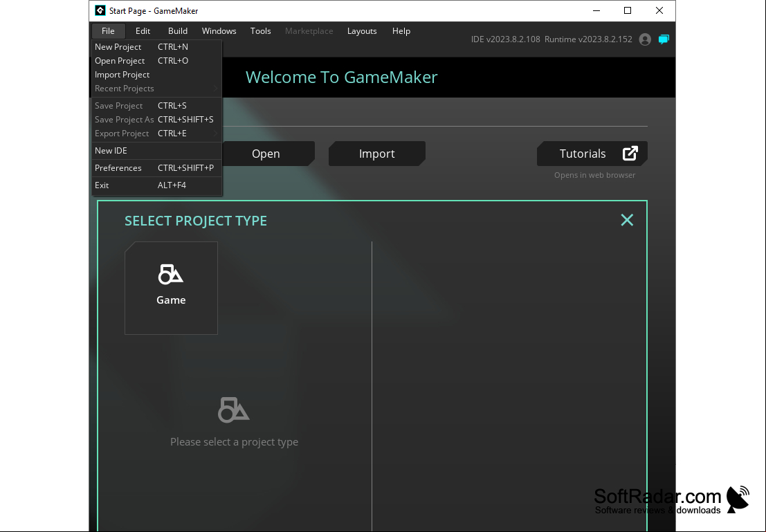Maximize the GameMaker window

(628, 11)
